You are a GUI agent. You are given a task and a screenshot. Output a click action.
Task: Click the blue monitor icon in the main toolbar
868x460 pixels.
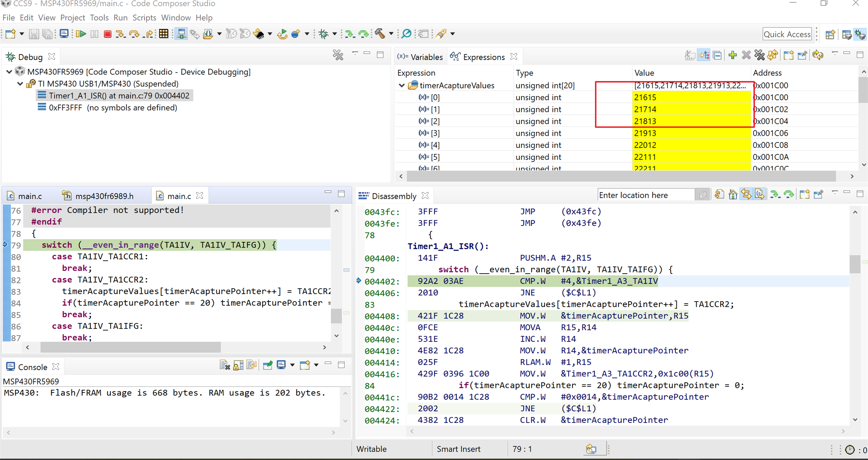(x=64, y=34)
